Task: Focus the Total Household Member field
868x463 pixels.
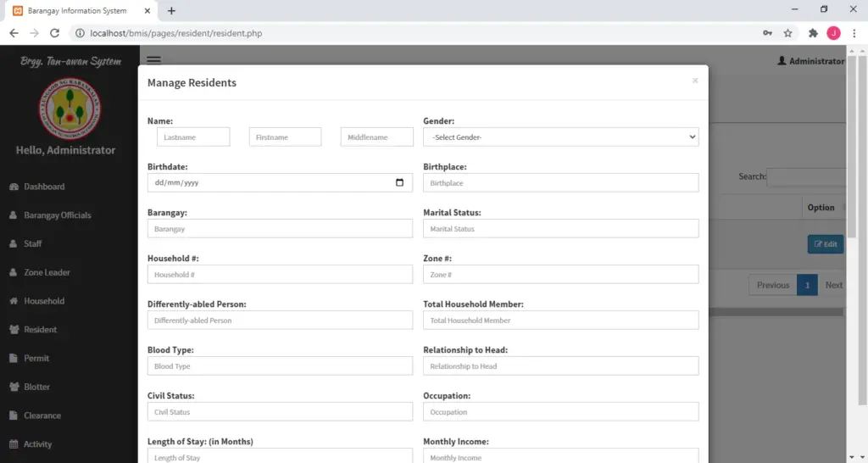Action: [561, 320]
